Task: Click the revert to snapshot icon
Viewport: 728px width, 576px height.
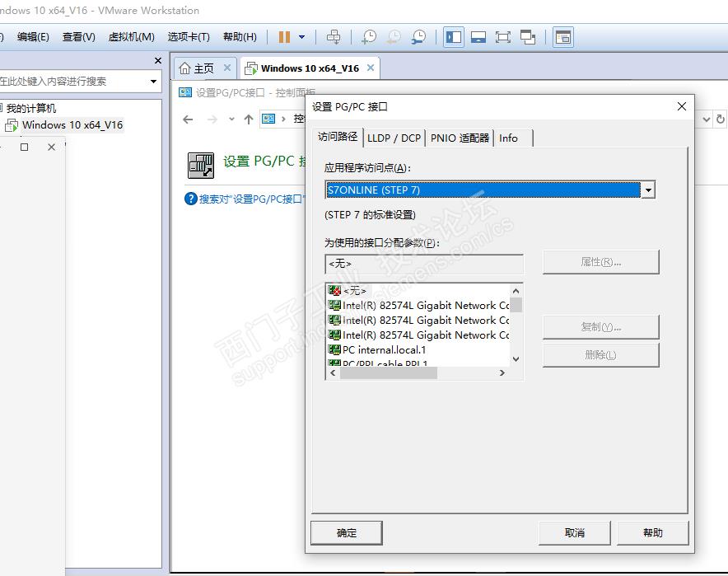Action: pyautogui.click(x=394, y=37)
